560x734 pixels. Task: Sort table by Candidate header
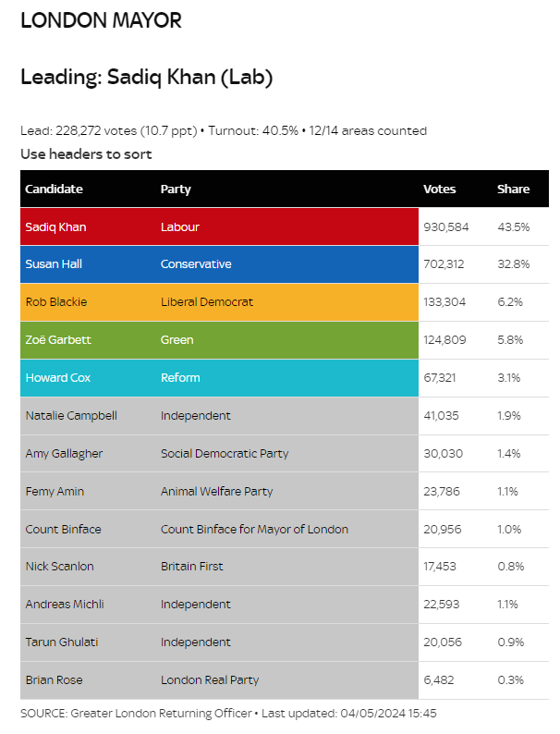click(x=54, y=190)
